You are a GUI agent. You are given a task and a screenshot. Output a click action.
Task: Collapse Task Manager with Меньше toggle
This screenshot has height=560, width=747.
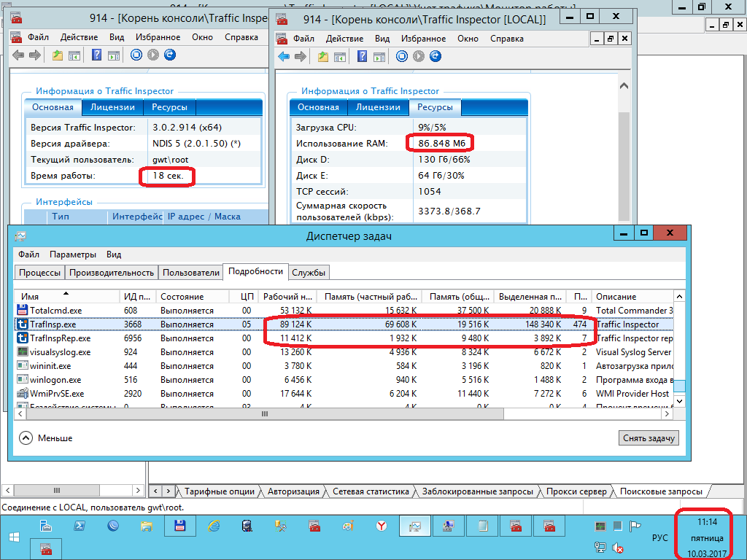point(46,438)
